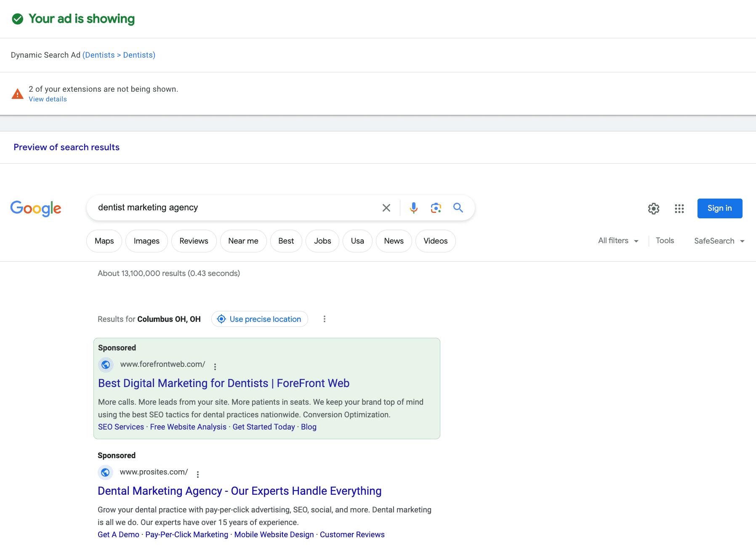
Task: Click globe favicon for forefrontweb.com ad
Action: (106, 365)
